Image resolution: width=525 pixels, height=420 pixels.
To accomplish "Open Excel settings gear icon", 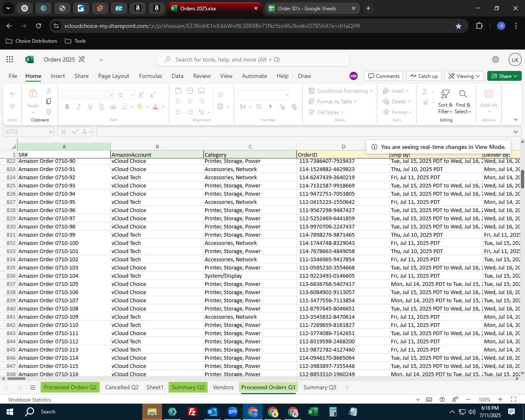I will point(495,59).
